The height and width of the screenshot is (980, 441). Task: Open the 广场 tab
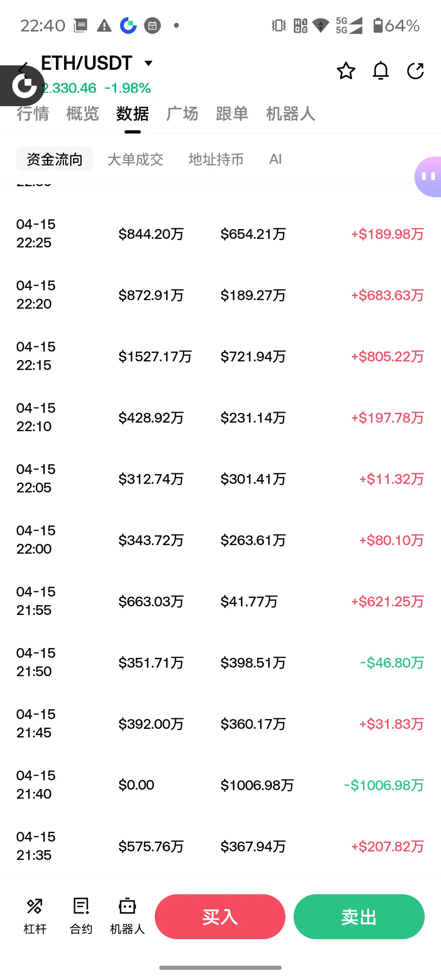(x=182, y=114)
